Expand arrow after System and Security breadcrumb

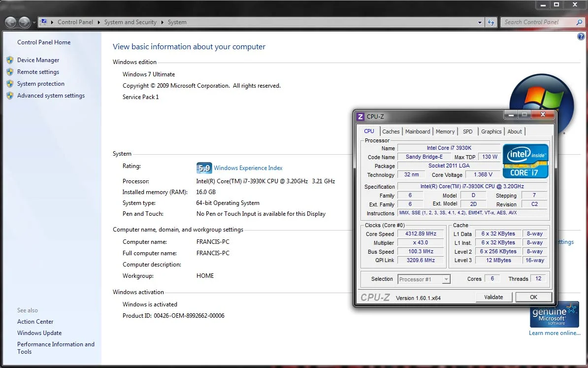(162, 22)
